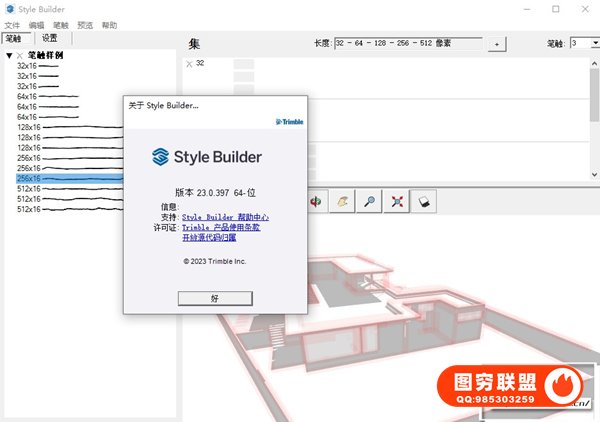Collapse the 笔触样例 tree node

(x=9, y=56)
